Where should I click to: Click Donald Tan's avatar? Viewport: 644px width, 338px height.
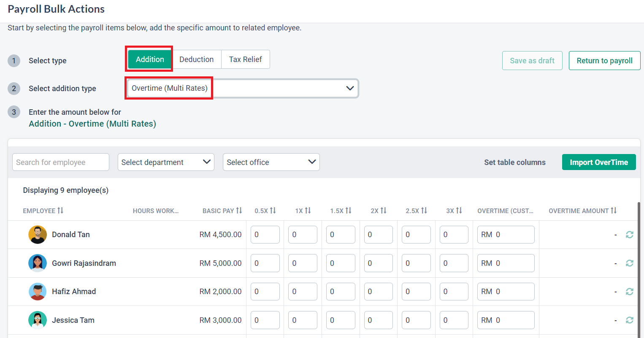pos(38,235)
